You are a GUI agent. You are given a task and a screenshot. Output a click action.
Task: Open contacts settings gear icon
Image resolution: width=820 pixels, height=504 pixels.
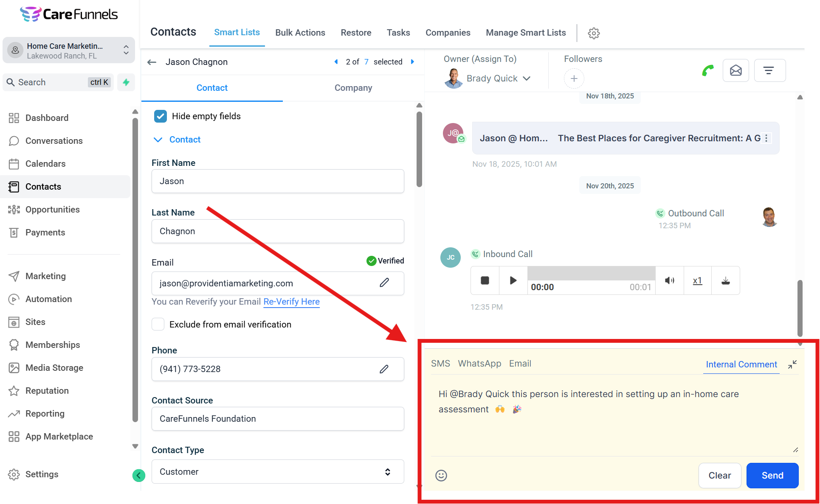(594, 33)
